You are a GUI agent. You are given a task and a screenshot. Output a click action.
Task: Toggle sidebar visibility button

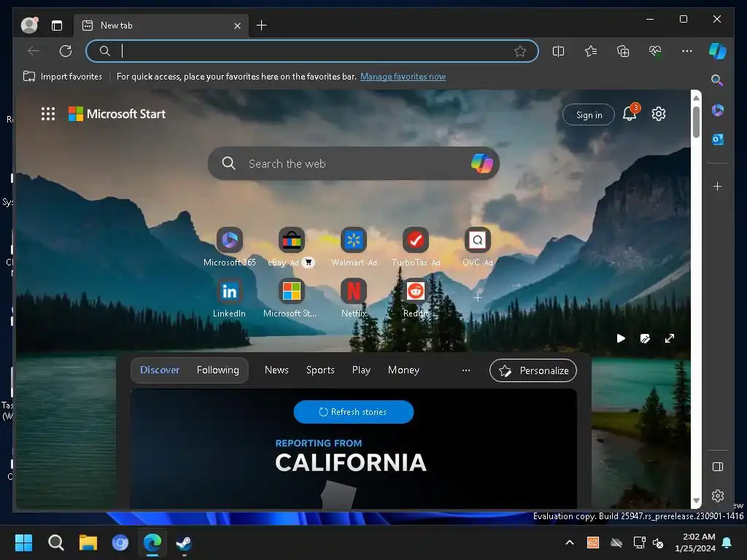click(718, 467)
